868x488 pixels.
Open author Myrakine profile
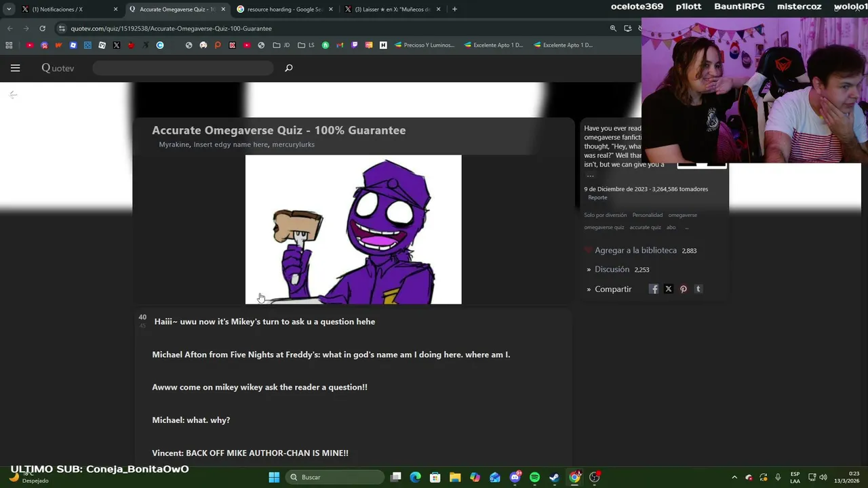pos(174,144)
